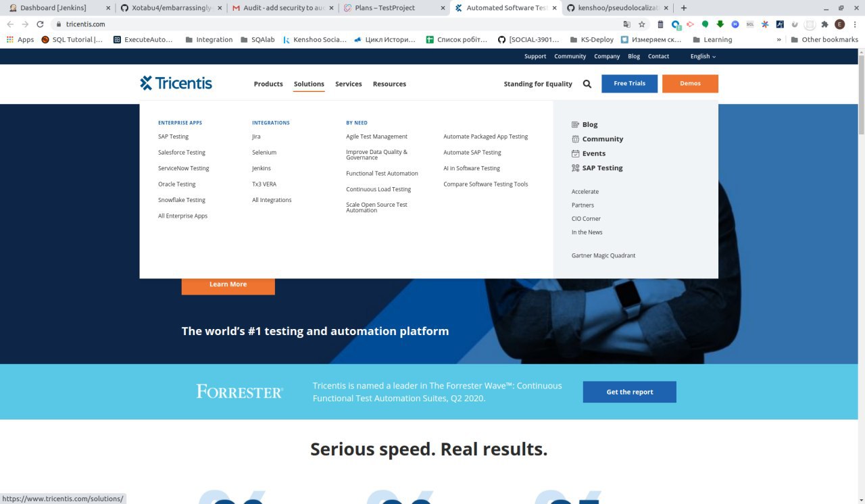Close the Plans – TestProject tab
This screenshot has width=865, height=504.
coord(441,8)
